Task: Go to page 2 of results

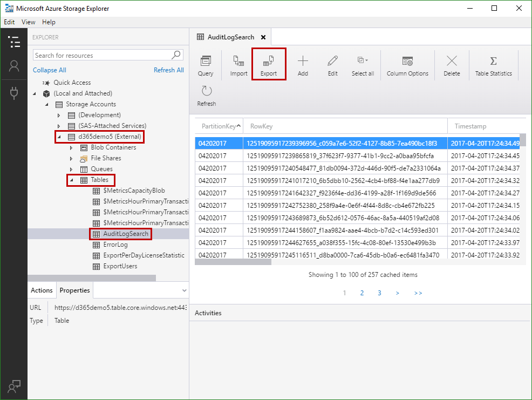Action: point(362,293)
